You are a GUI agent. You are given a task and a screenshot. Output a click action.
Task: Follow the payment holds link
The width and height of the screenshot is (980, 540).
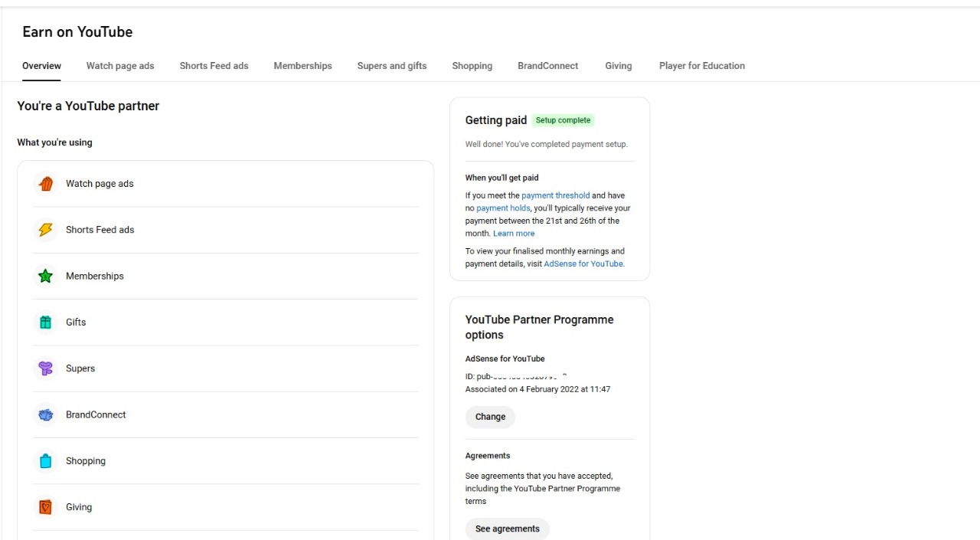coord(503,208)
